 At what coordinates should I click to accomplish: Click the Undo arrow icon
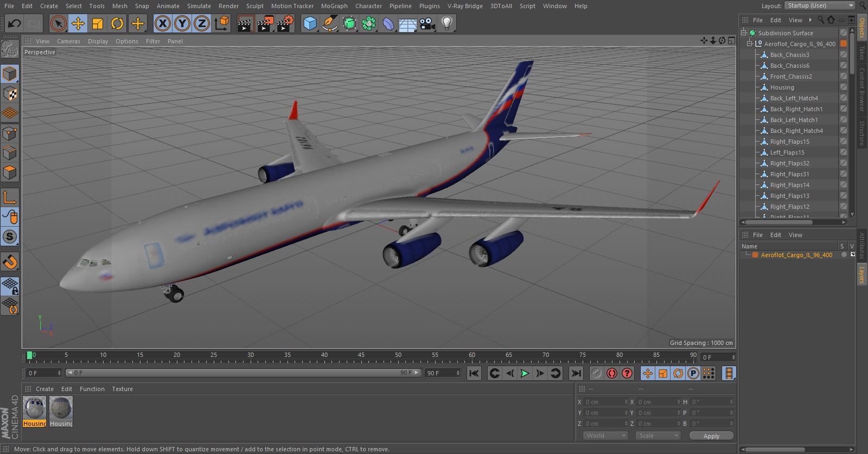pyautogui.click(x=15, y=23)
